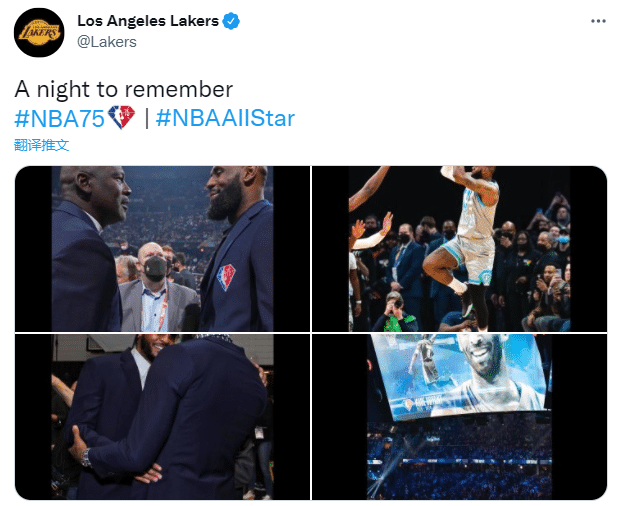621x506 pixels.
Task: Open the bottom-left photo of men hugging
Action: click(162, 417)
